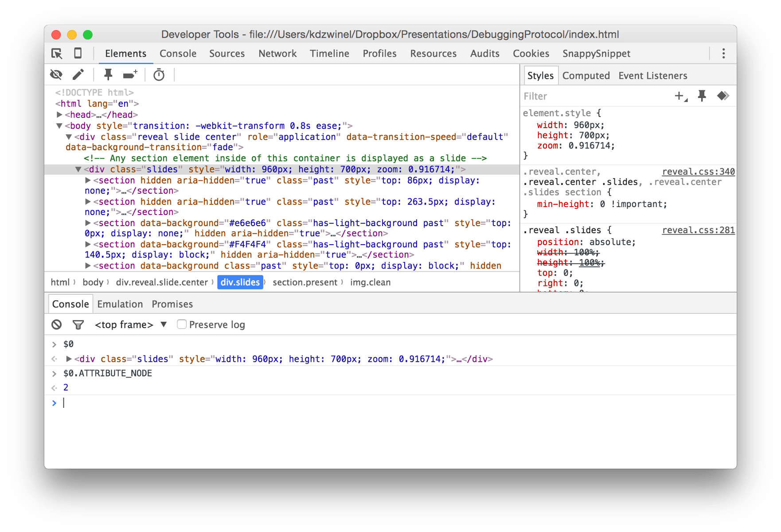781x532 pixels.
Task: Click the color format icon beside Styles filter
Action: pyautogui.click(x=723, y=96)
